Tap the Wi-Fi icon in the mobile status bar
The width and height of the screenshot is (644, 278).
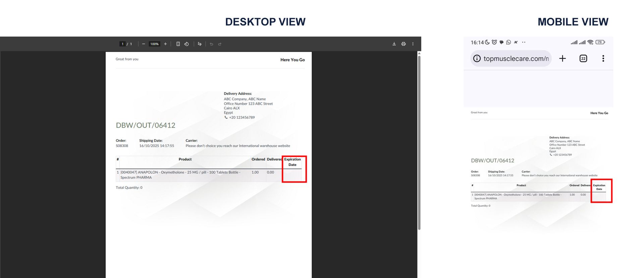click(590, 42)
